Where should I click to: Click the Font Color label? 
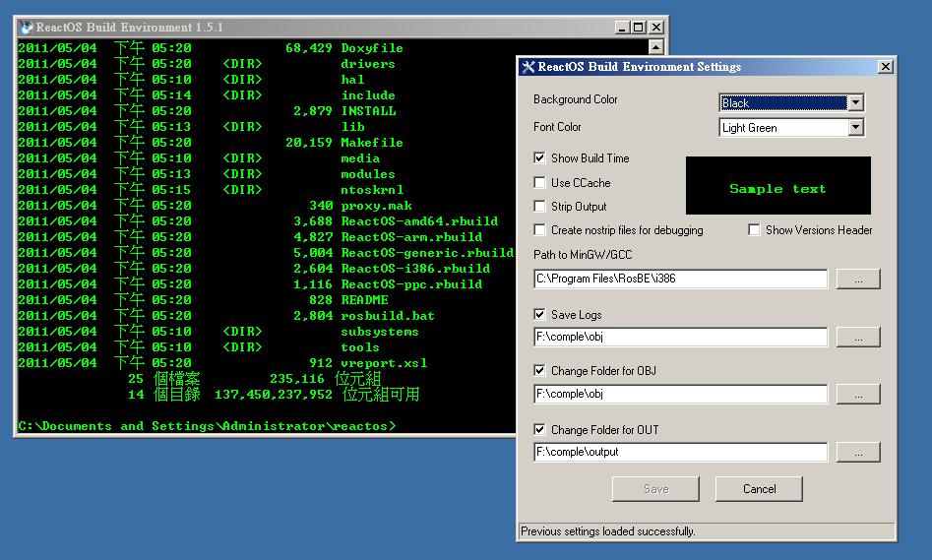pyautogui.click(x=557, y=127)
